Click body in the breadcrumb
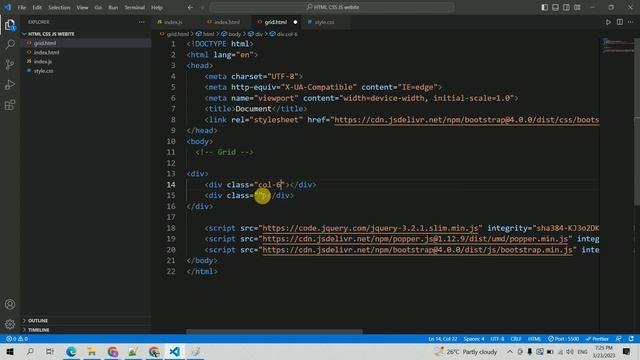Viewport: 640px width, 360px height. tap(234, 34)
